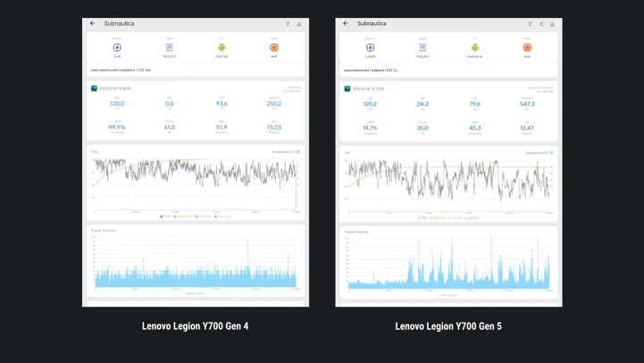
Task: Click max temperature value 45,3
Action: click(x=475, y=128)
